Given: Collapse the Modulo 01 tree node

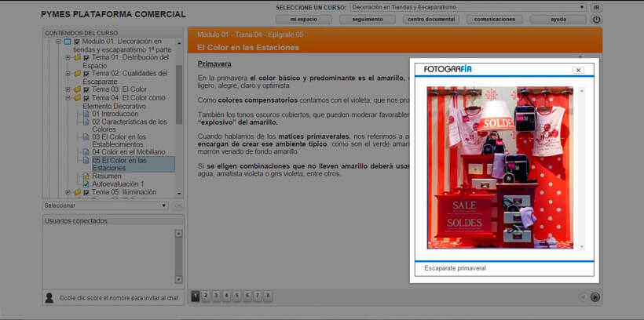Looking at the screenshot, I should [58, 42].
